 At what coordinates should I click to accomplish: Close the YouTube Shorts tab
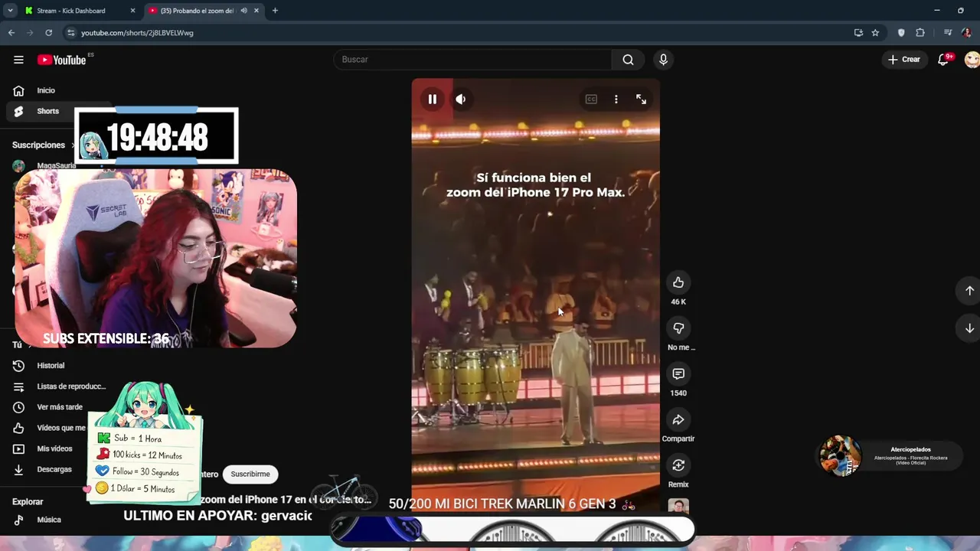[256, 11]
